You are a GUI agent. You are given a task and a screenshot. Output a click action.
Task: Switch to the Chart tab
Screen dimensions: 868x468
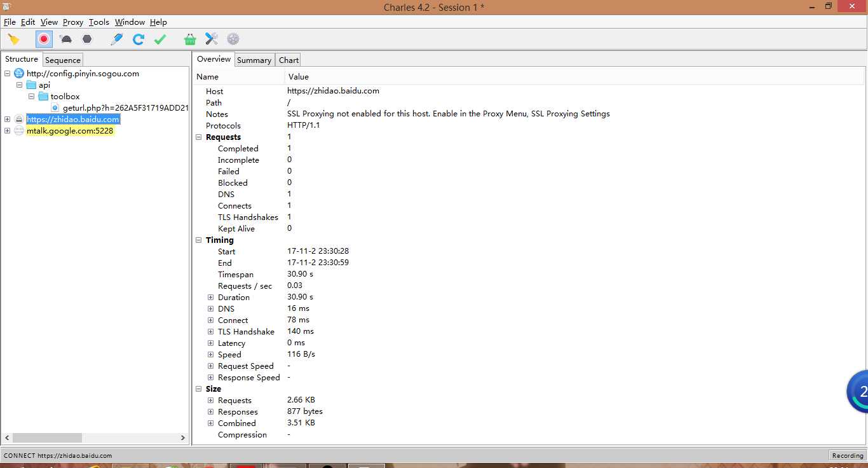[x=288, y=60]
